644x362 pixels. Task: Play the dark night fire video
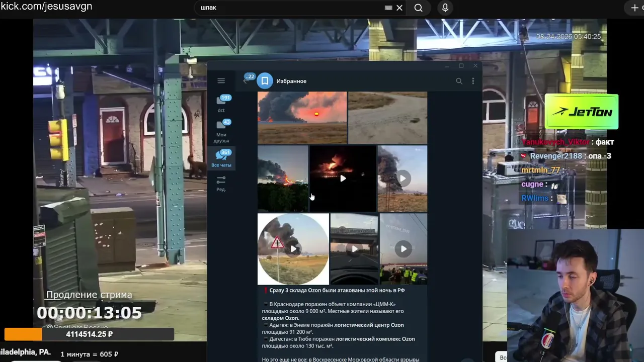point(343,178)
